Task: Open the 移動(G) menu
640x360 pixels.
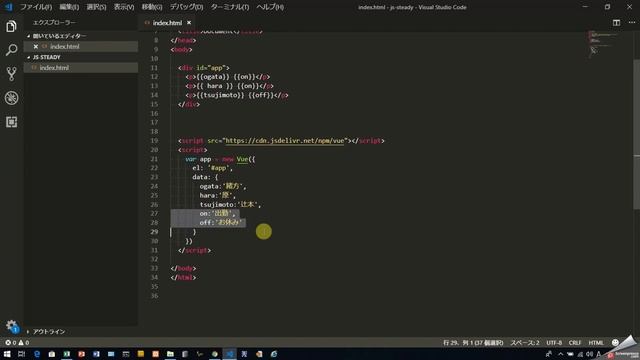Action: tap(152, 7)
